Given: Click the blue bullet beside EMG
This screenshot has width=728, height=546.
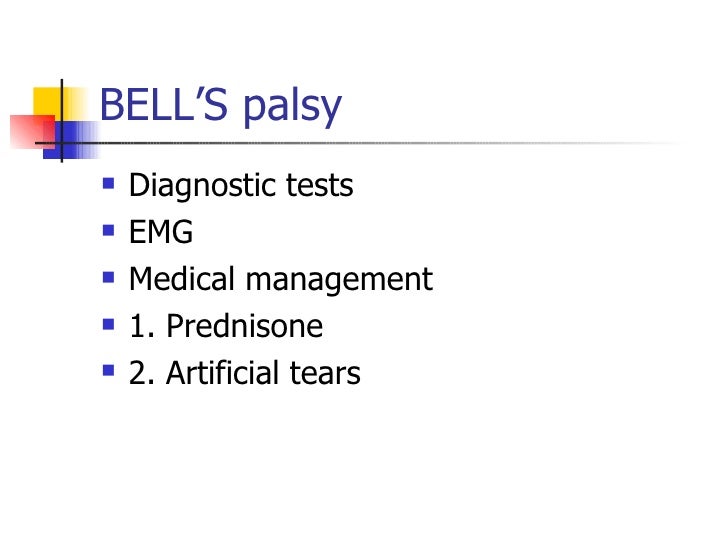Looking at the screenshot, I should tap(108, 230).
